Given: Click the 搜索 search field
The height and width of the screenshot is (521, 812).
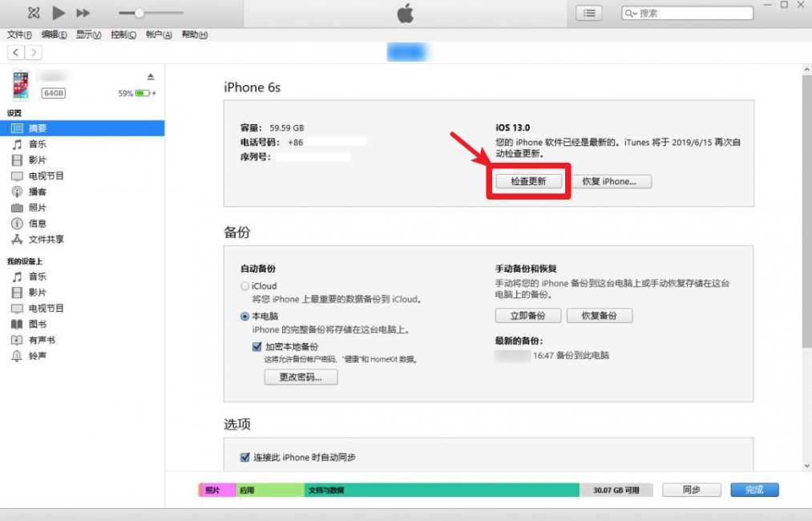Looking at the screenshot, I should coord(687,13).
